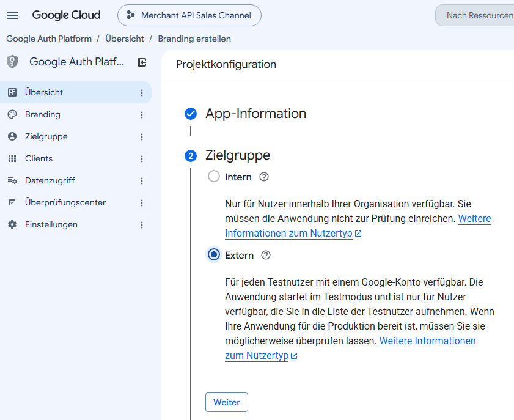Viewport: 514px width, 420px height.
Task: Click the project picker dots icon
Action: click(131, 15)
